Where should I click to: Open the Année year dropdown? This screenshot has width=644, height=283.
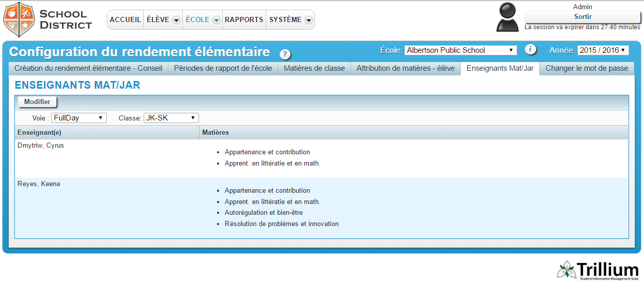tap(602, 50)
